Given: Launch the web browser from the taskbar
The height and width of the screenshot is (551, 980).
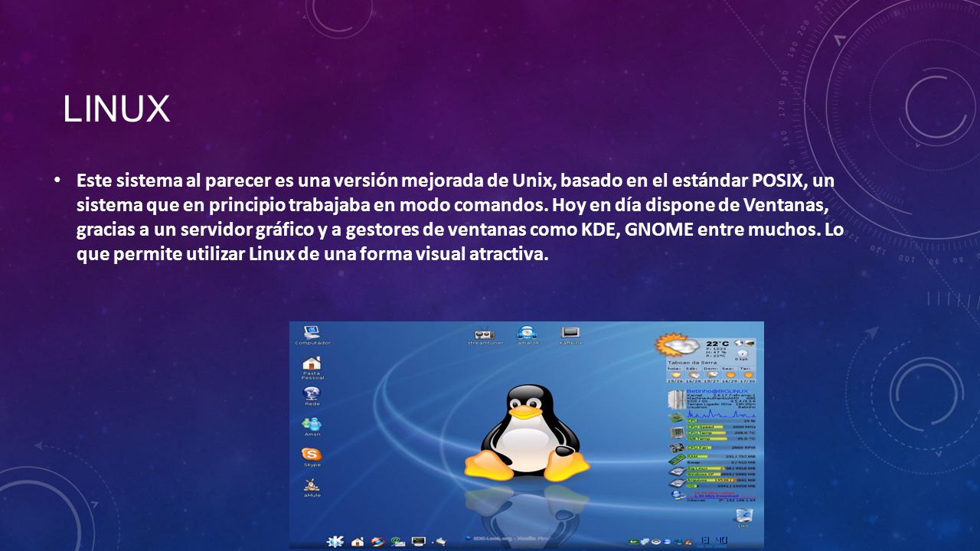Looking at the screenshot, I should (x=378, y=542).
